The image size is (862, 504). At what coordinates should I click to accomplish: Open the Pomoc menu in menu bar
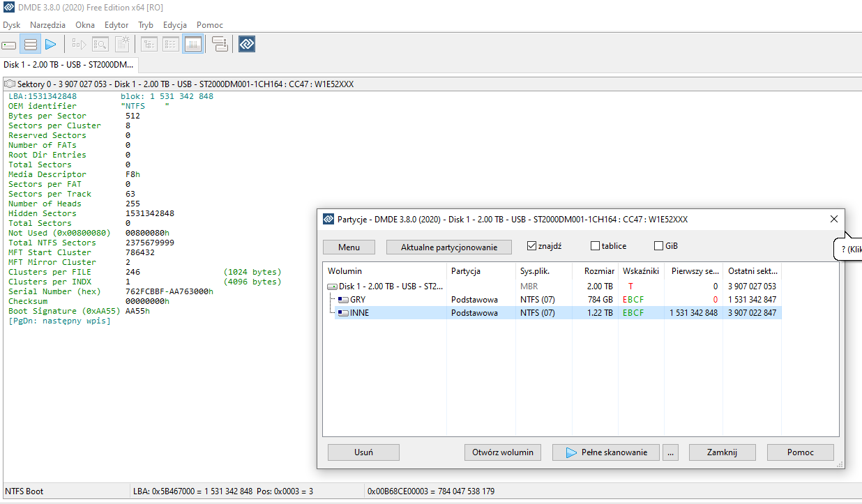(210, 25)
